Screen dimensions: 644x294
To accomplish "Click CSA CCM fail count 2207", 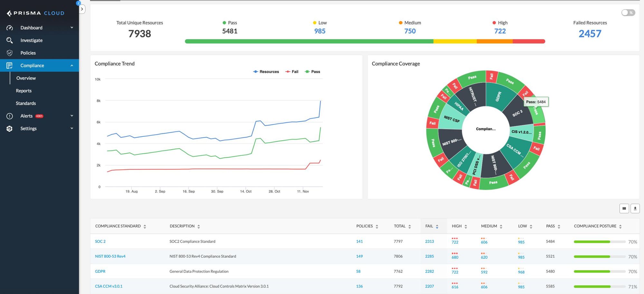I will click(430, 286).
